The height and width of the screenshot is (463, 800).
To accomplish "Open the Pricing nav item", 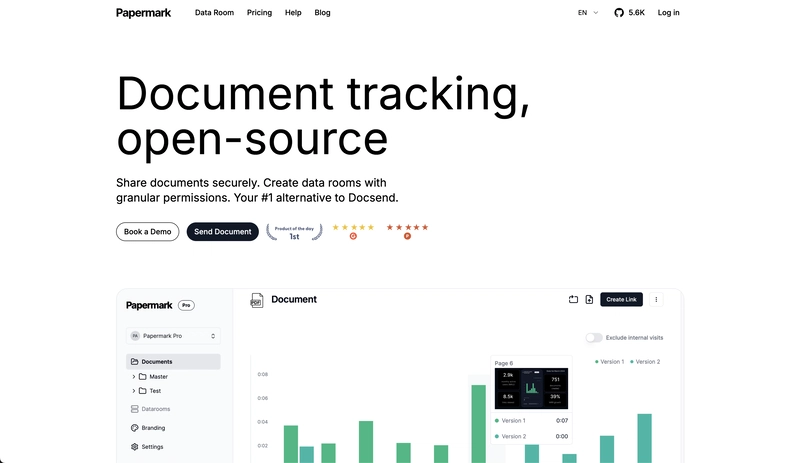I will tap(259, 13).
